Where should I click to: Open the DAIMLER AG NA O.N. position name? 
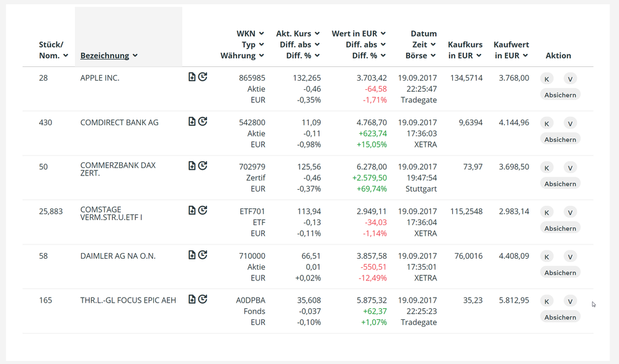(x=118, y=256)
